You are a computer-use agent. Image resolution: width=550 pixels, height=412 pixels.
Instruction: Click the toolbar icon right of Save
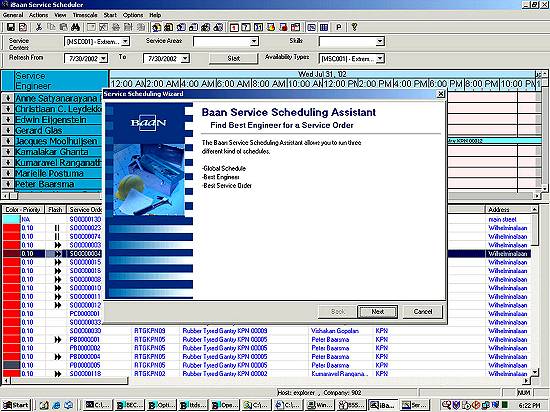(23, 27)
